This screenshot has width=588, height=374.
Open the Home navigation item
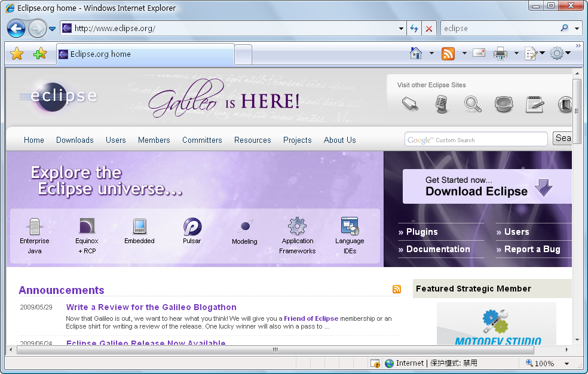[33, 140]
